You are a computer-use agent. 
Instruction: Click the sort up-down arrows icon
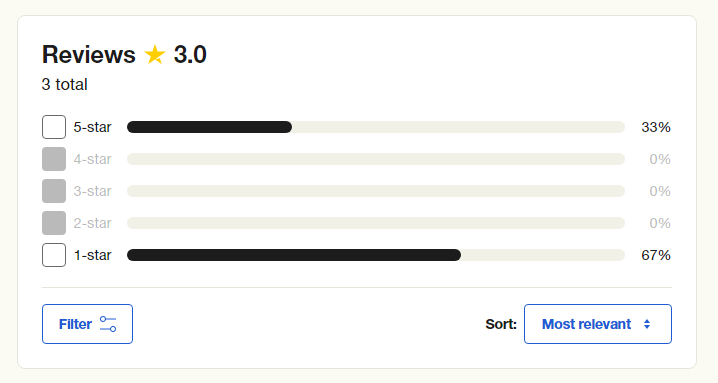click(x=647, y=324)
